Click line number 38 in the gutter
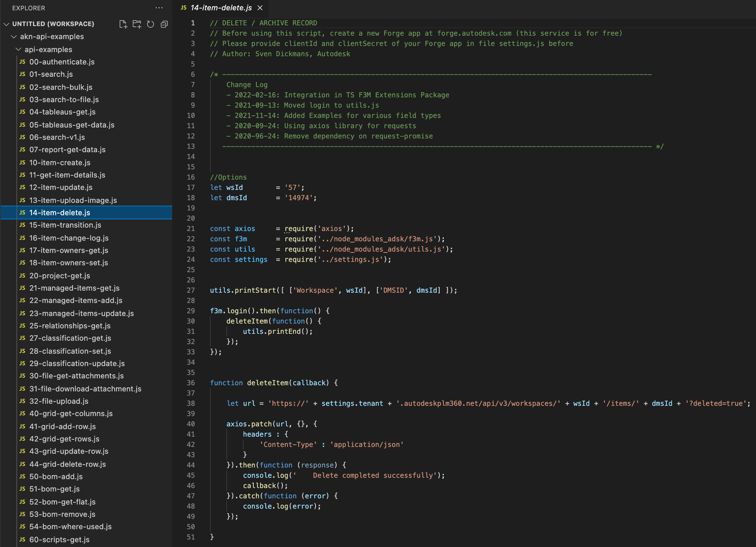The width and height of the screenshot is (756, 547). pos(191,403)
